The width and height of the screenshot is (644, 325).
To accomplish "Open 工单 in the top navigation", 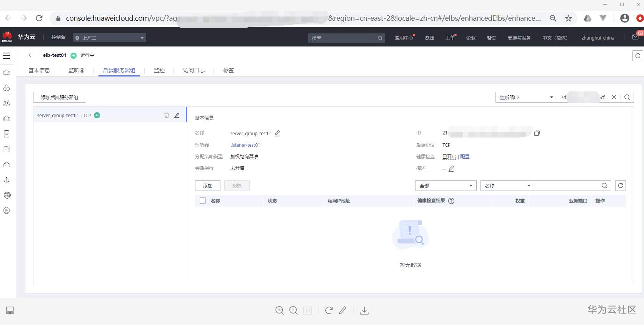I will pos(450,38).
